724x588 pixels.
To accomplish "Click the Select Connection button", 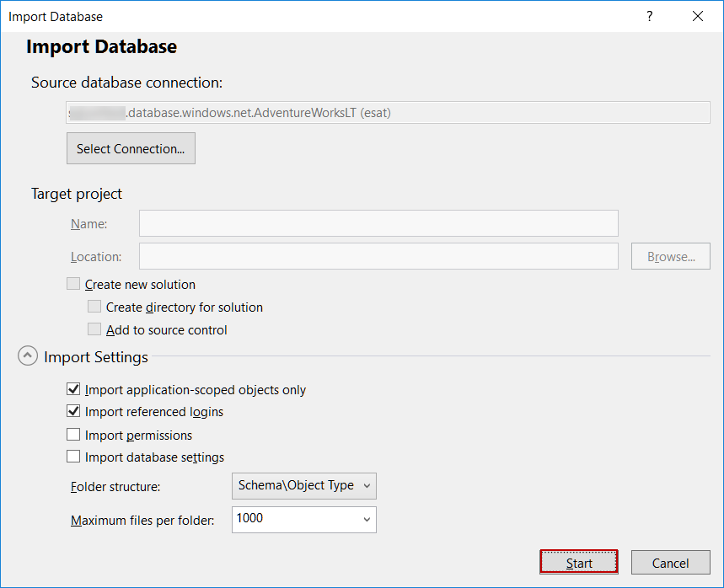I will click(131, 148).
